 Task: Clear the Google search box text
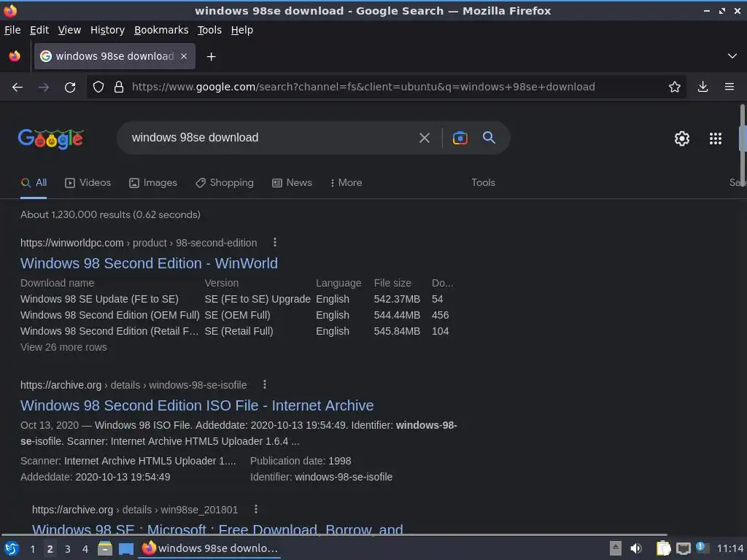click(x=424, y=138)
